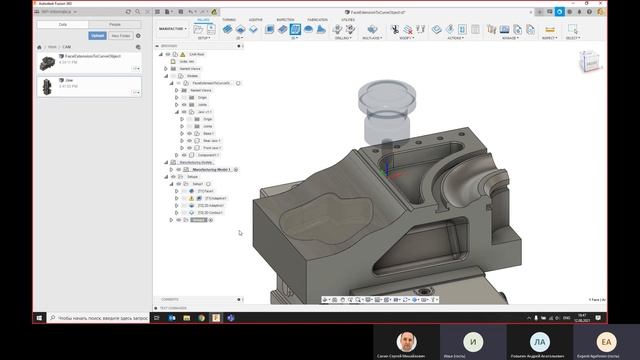
Task: Open the DRILLING dropdown menu
Action: [343, 38]
